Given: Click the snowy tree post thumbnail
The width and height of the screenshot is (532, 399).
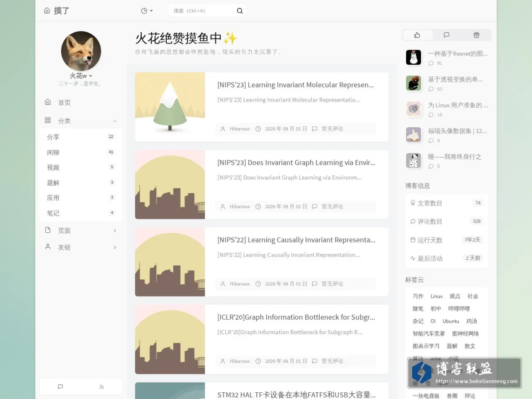Looking at the screenshot, I should pyautogui.click(x=170, y=107).
